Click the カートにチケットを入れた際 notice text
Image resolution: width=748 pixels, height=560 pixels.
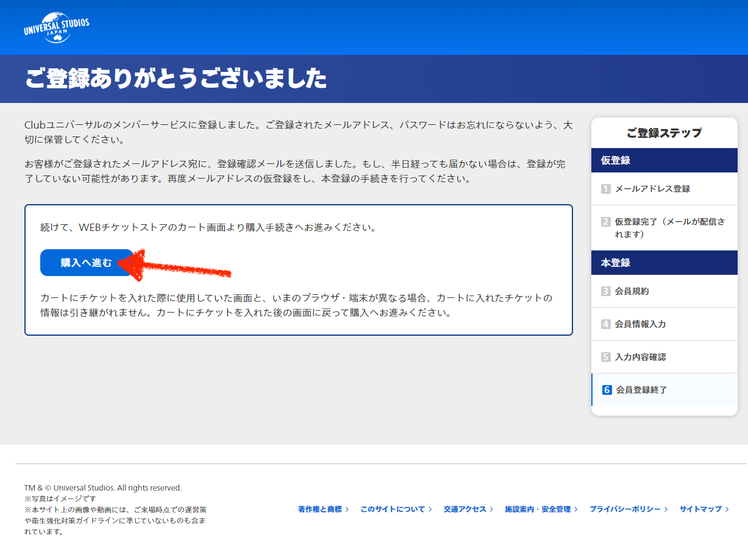[x=296, y=305]
